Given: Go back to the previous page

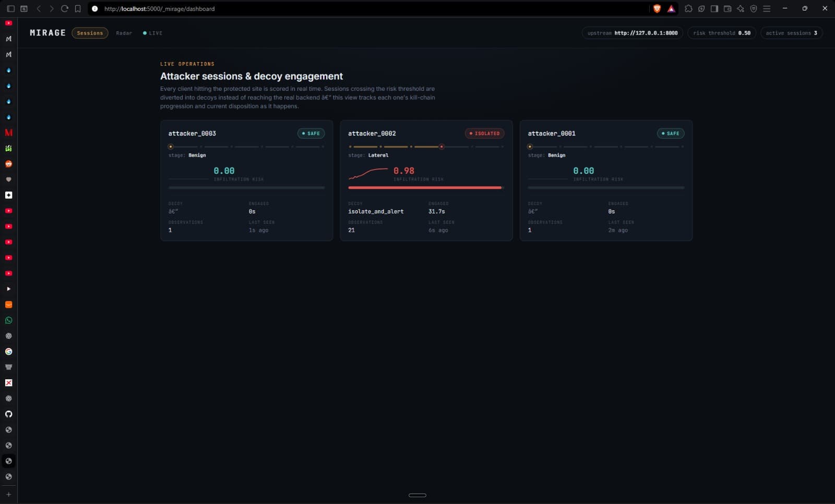Looking at the screenshot, I should (x=39, y=9).
